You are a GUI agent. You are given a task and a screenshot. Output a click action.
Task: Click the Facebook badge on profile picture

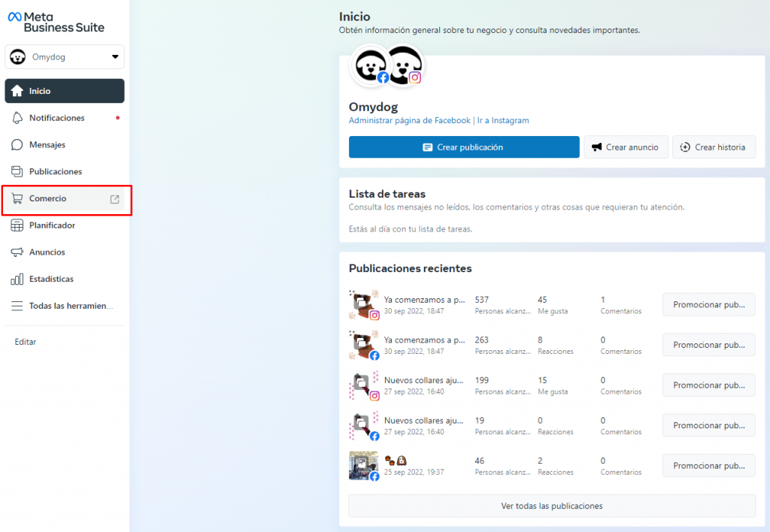click(x=383, y=77)
